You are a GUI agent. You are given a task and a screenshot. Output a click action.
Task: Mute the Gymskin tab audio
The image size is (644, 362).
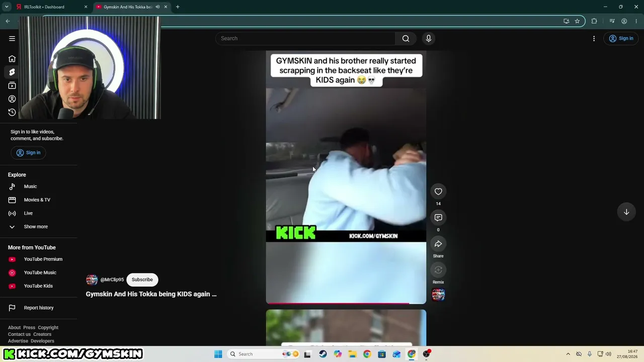[x=157, y=7]
